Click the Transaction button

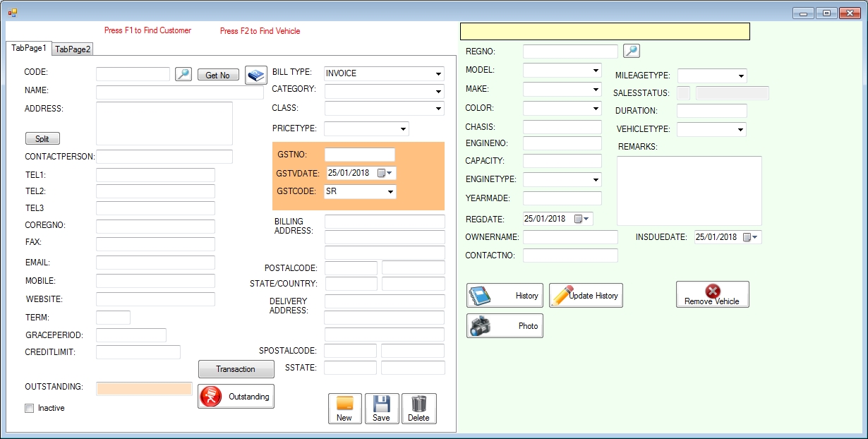236,369
